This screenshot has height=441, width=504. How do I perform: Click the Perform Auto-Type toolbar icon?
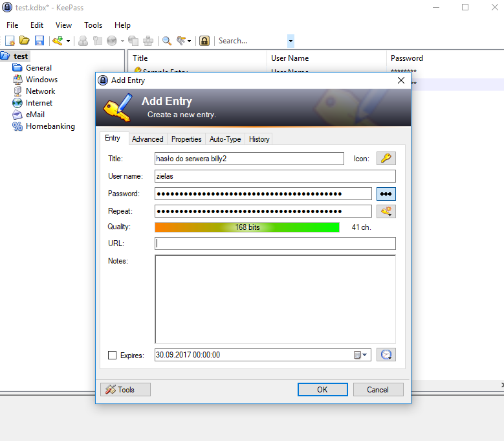click(x=148, y=41)
